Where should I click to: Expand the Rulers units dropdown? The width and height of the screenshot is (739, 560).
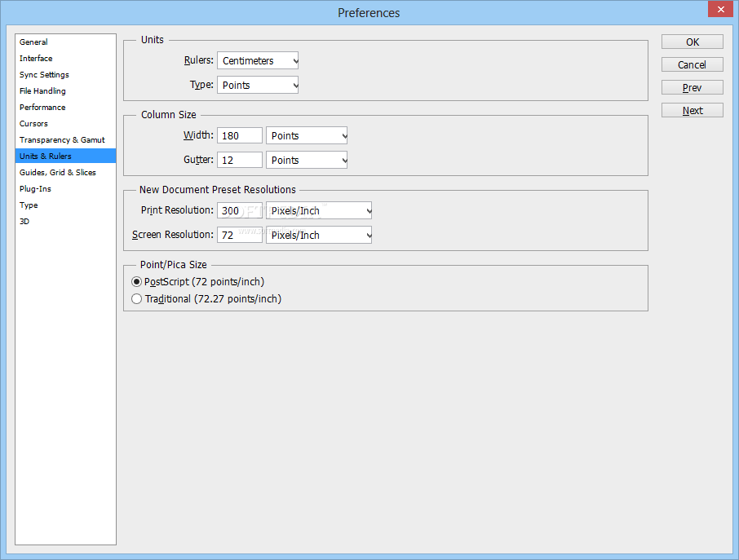258,61
